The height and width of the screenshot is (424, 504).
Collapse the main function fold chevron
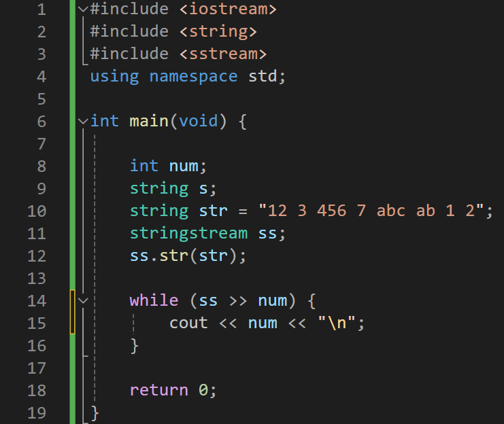pos(83,121)
